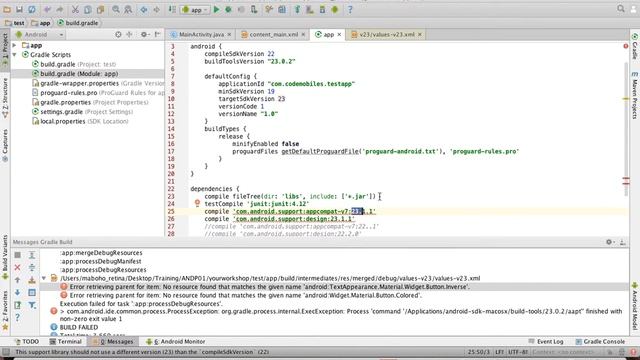Open the Event Log button
This screenshot has width=640, height=360.
(546, 342)
